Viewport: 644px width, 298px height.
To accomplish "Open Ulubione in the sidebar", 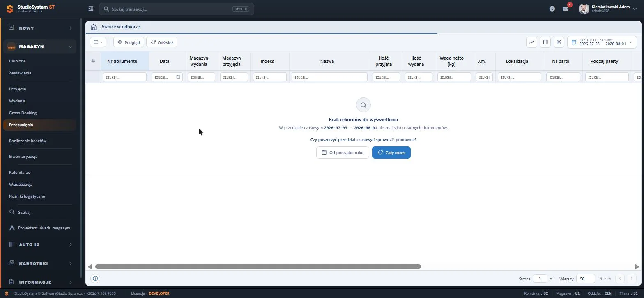I will pyautogui.click(x=17, y=61).
